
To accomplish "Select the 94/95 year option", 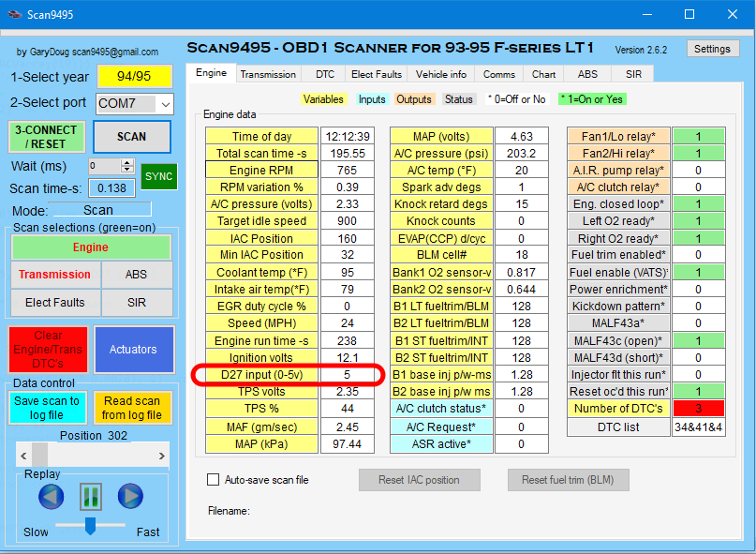I will (134, 77).
